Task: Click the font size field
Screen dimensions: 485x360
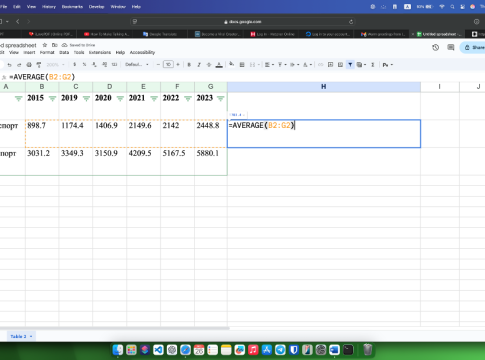Action: (168, 65)
